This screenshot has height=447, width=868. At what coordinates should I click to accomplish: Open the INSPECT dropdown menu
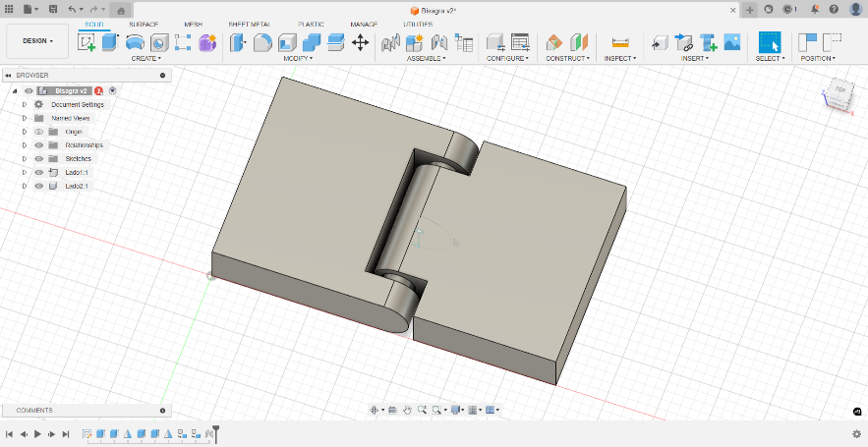point(620,58)
